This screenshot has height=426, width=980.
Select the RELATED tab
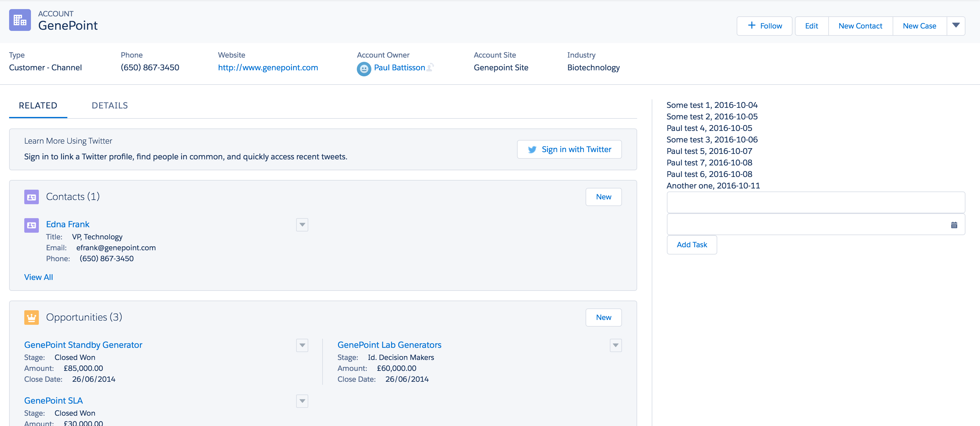tap(38, 105)
